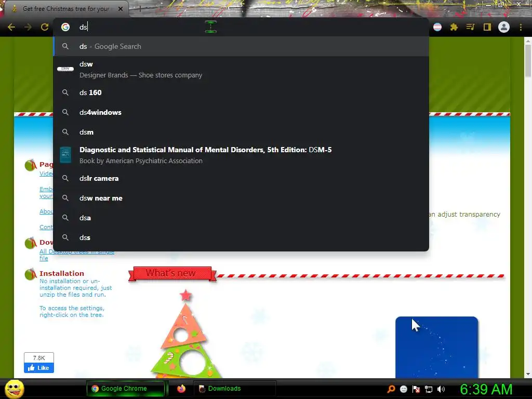
Task: Open Firefox from the taskbar
Action: (x=181, y=389)
